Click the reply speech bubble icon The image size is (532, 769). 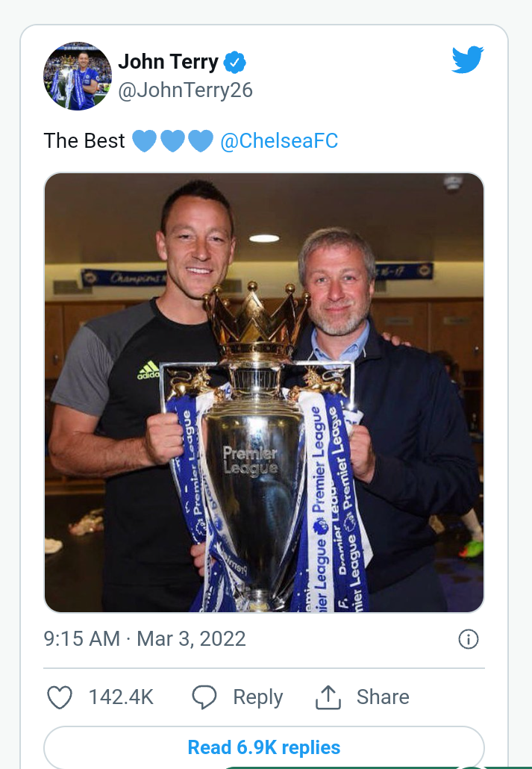point(204,697)
